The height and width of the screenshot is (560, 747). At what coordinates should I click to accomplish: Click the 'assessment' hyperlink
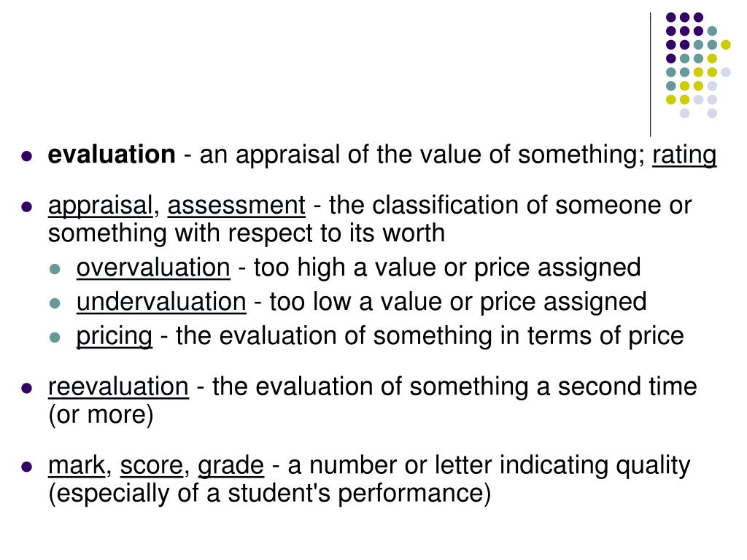(x=236, y=206)
